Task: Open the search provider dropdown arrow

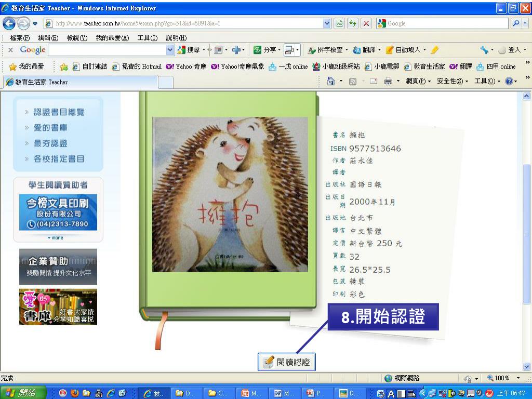Action: [525, 23]
